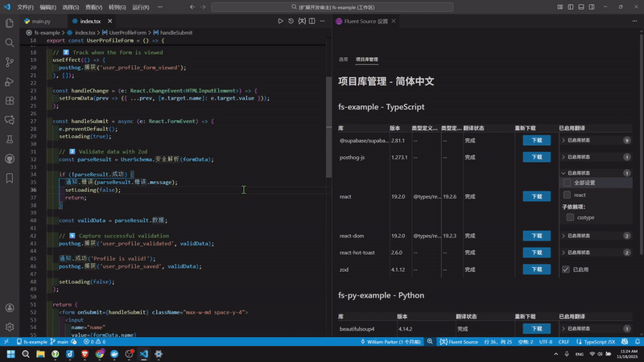Screen dimensions: 644x362
Task: Open the Run and Debug view
Action: tap(10, 81)
